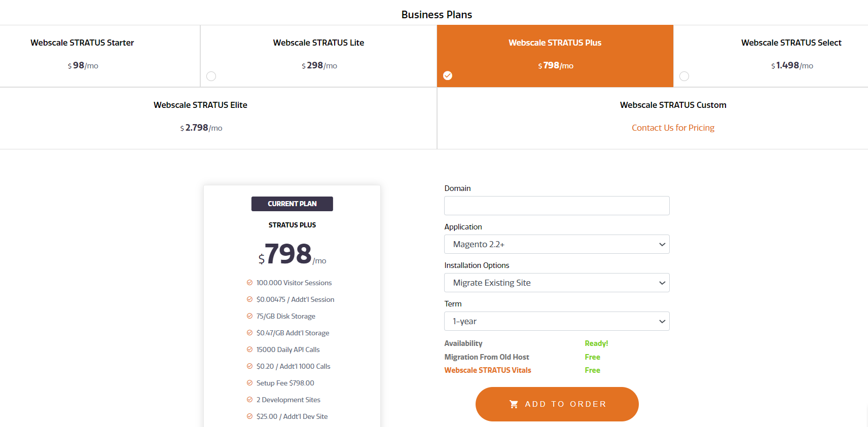Select the Webscale STRATUS Select radio button
This screenshot has height=427, width=868.
(x=684, y=76)
